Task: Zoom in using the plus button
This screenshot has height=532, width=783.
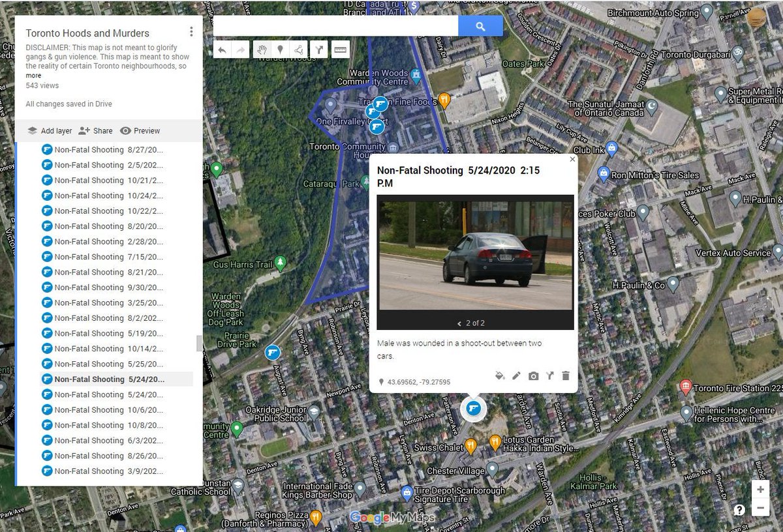Action: [760, 488]
